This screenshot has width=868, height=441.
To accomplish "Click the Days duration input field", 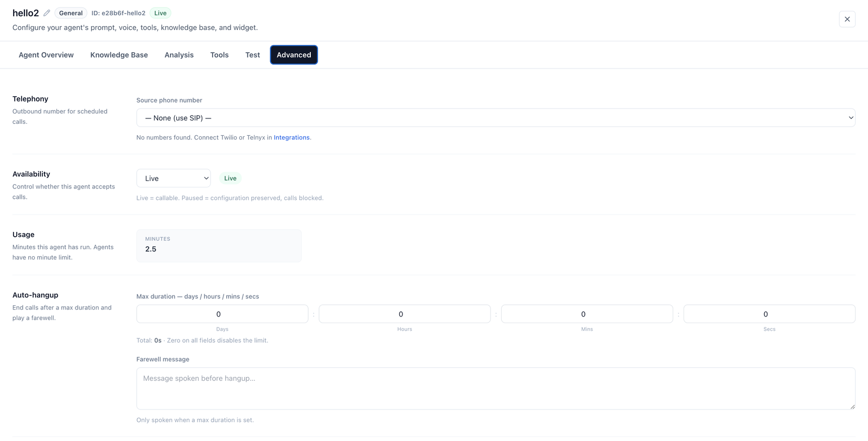I will click(x=222, y=314).
